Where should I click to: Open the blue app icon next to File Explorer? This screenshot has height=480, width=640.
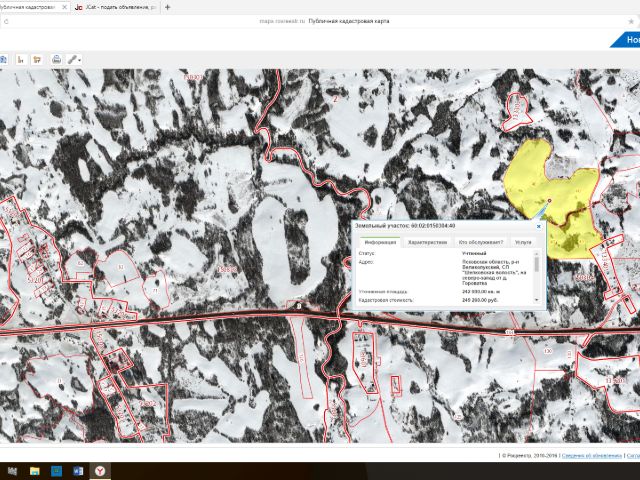pyautogui.click(x=56, y=471)
